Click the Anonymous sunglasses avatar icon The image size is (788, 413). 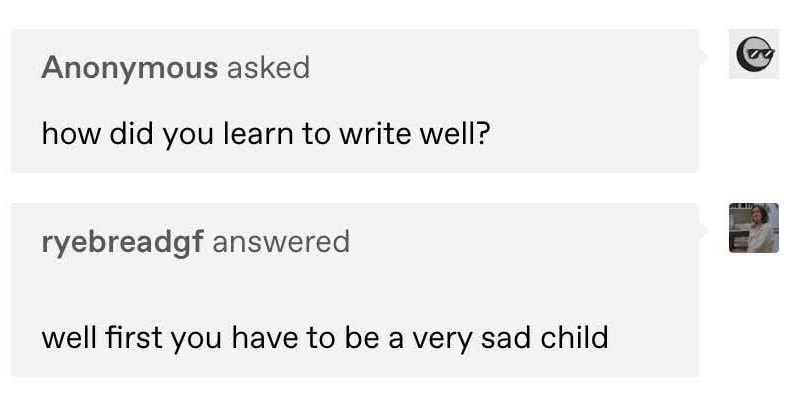click(754, 54)
